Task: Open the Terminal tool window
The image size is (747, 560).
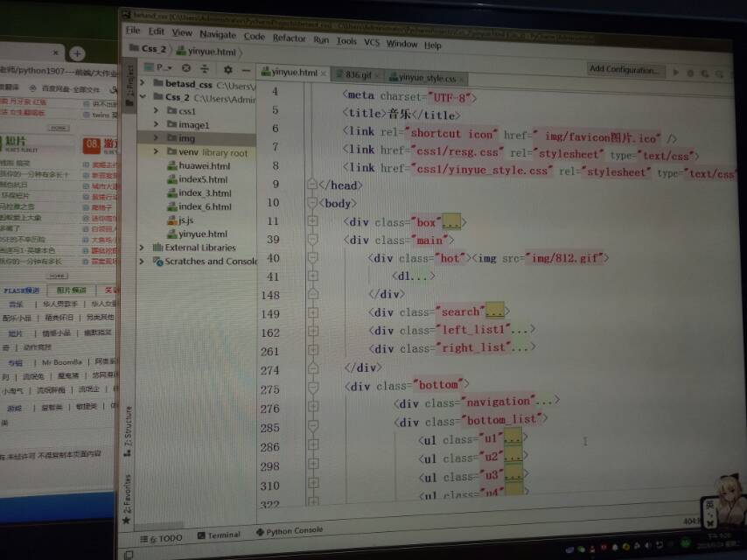Action: pos(219,535)
